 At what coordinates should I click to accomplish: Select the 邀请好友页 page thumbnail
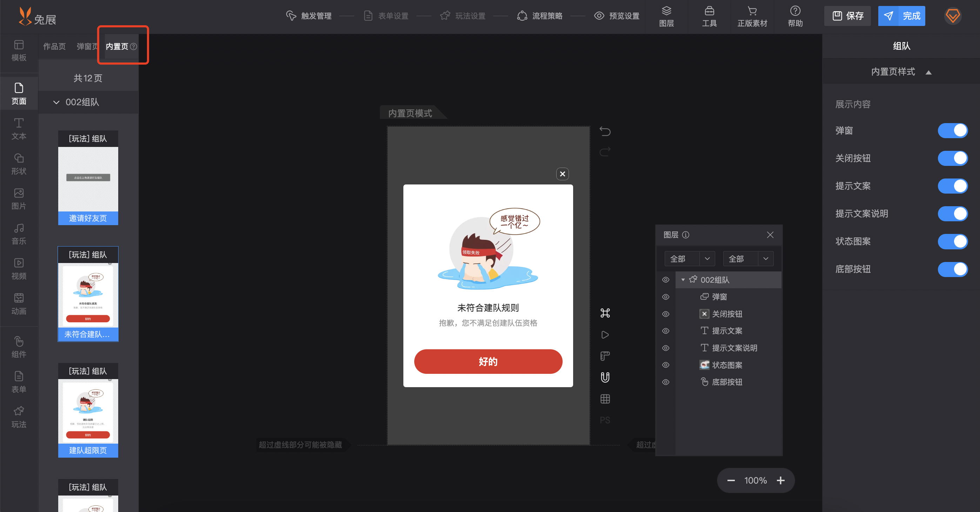(88, 178)
